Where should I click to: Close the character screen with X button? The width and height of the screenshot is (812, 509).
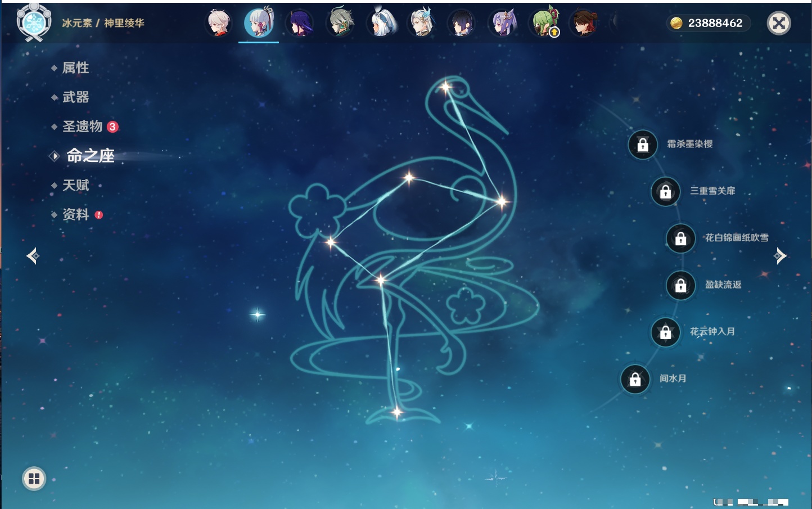coord(779,23)
